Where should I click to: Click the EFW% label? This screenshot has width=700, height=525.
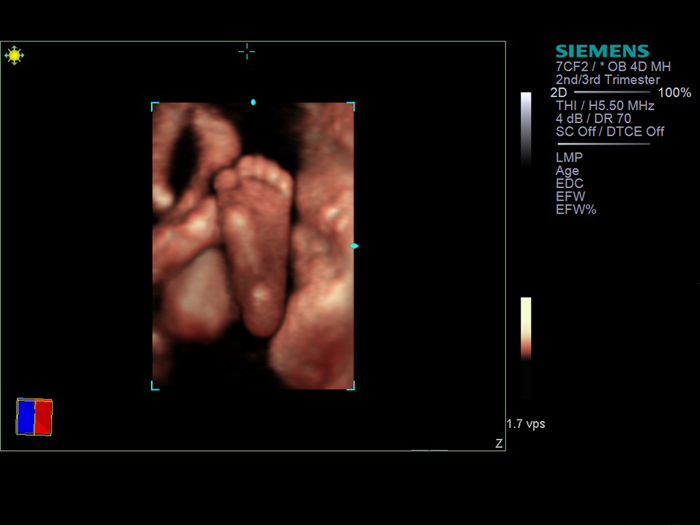pyautogui.click(x=576, y=209)
